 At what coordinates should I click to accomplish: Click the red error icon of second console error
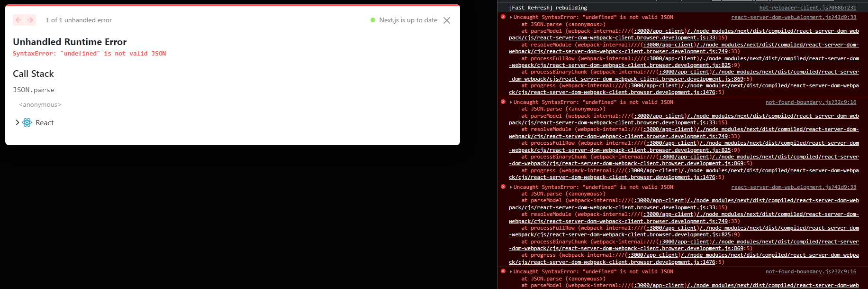pos(503,102)
